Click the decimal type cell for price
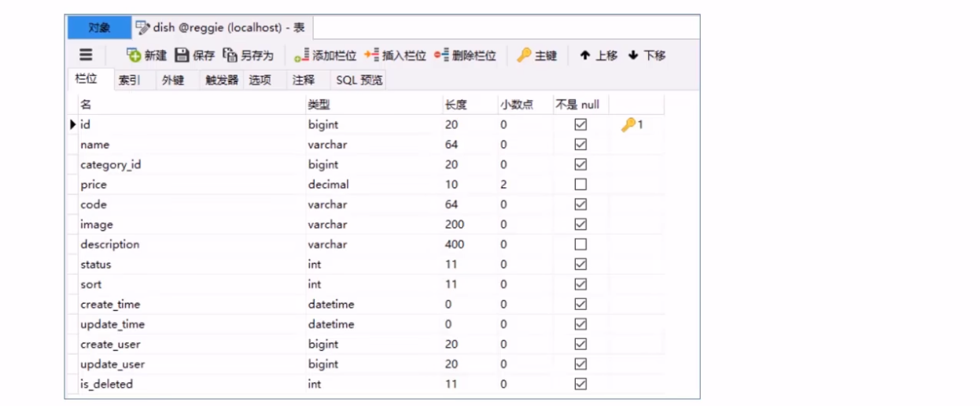980x406 pixels. (374, 184)
